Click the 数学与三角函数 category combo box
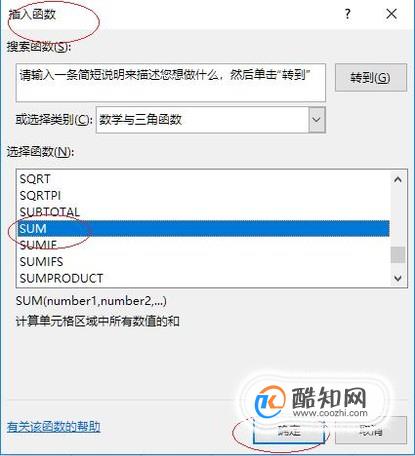The height and width of the screenshot is (456, 415). 210,120
